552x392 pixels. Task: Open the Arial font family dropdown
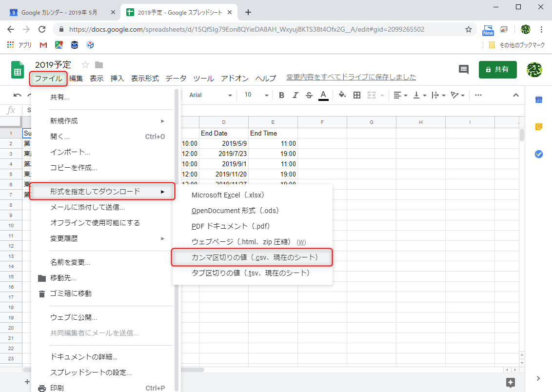210,95
